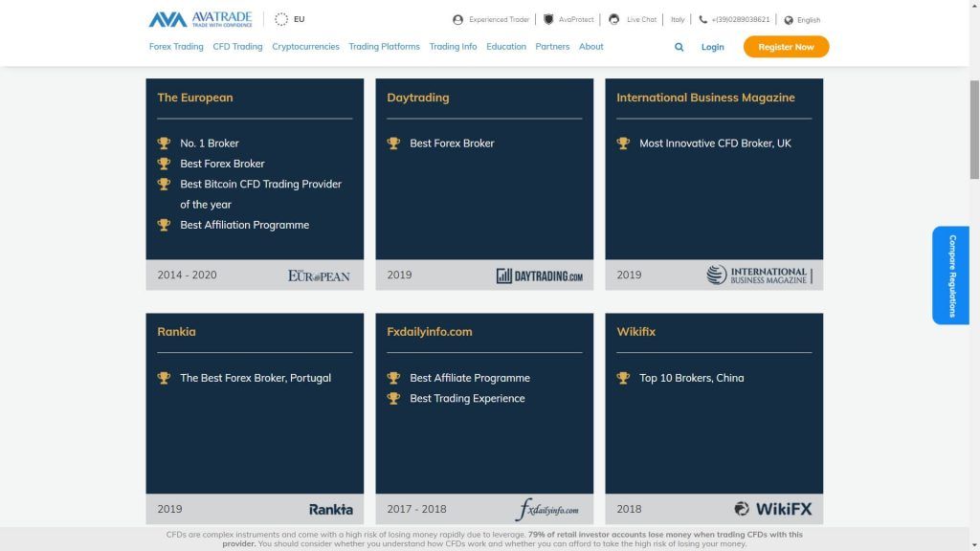Click the Login link
Viewport: 980px width, 551px height.
pyautogui.click(x=712, y=47)
